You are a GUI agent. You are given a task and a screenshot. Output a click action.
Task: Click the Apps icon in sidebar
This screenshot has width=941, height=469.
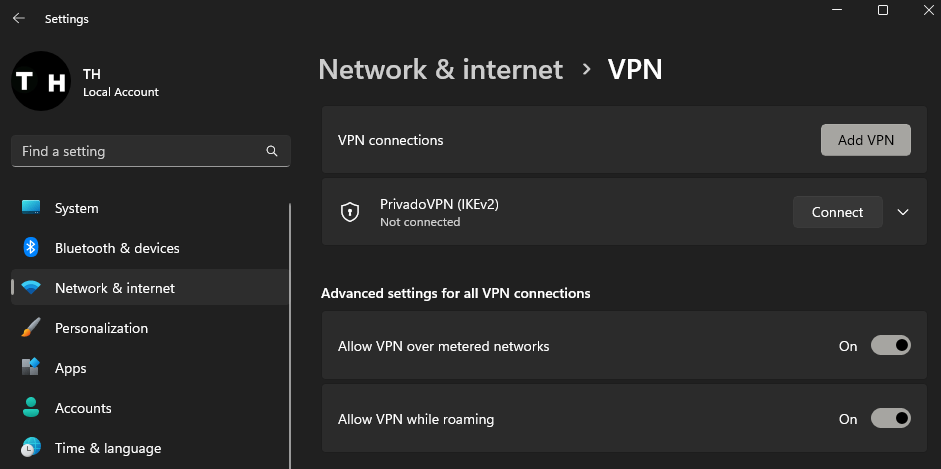pos(31,367)
